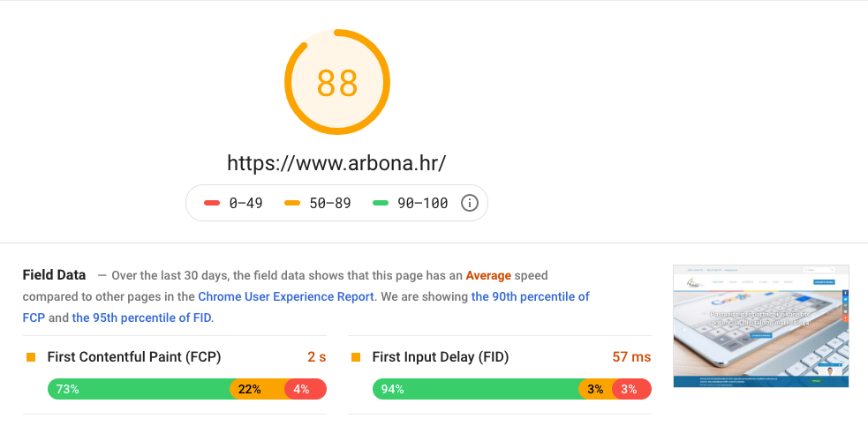Click orange square icon next to FID
The height and width of the screenshot is (426, 868).
coord(356,357)
